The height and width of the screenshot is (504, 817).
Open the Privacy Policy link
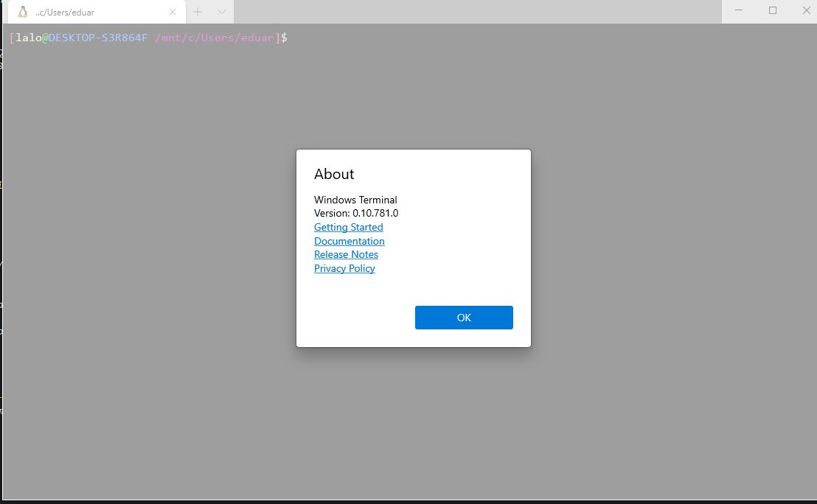pos(344,269)
